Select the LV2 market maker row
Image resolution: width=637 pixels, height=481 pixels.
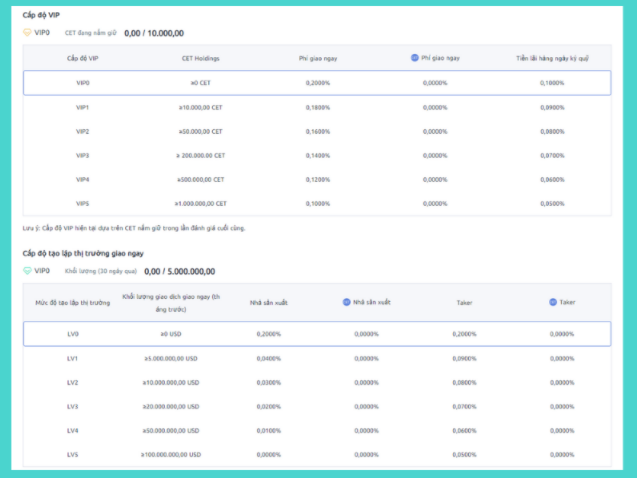(x=317, y=382)
